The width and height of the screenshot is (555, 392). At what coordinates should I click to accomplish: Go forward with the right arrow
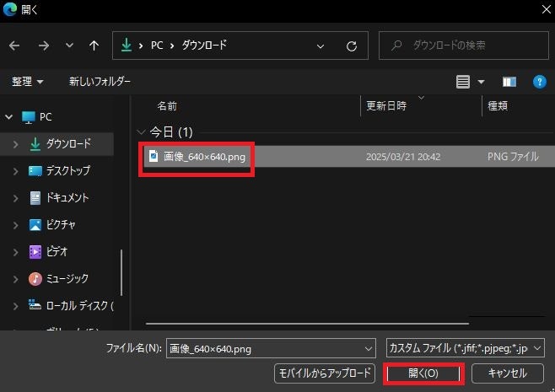[x=44, y=46]
